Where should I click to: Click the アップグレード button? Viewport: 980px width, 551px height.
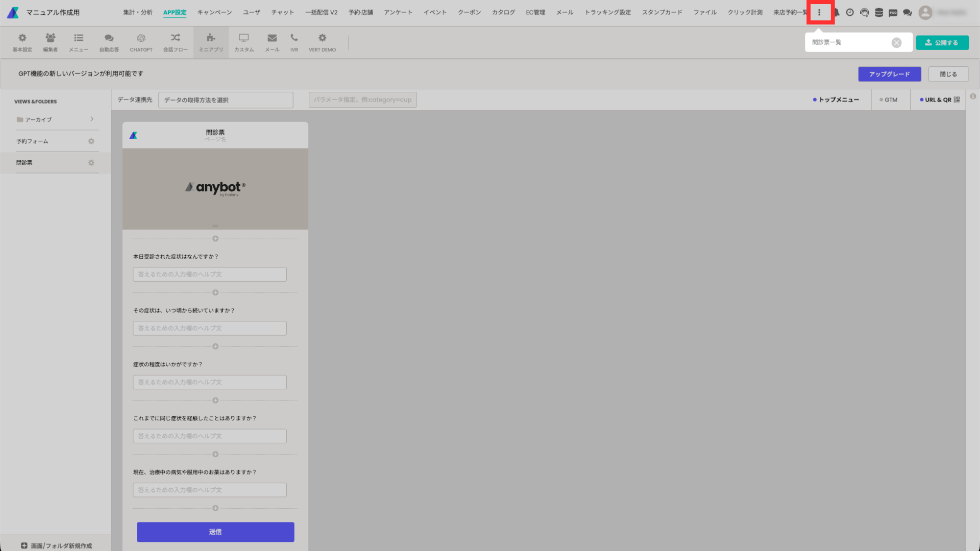[x=889, y=74]
